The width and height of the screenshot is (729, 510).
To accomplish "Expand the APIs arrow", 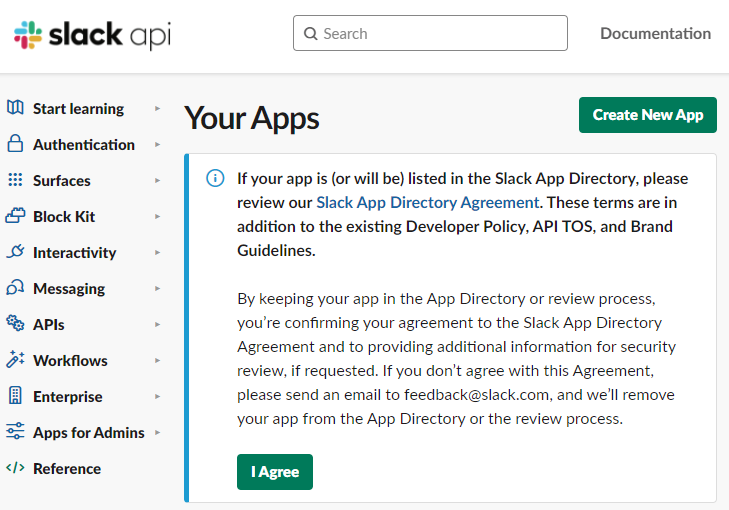I will coord(158,325).
